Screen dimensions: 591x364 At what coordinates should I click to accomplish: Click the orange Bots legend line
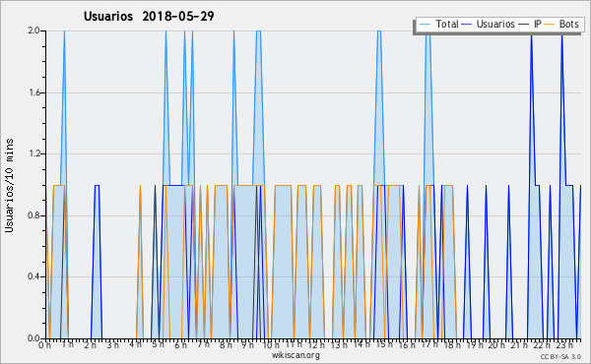point(550,25)
